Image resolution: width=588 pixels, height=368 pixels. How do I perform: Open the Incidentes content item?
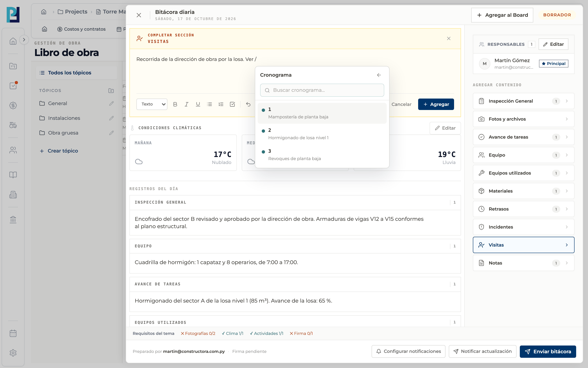tap(523, 227)
